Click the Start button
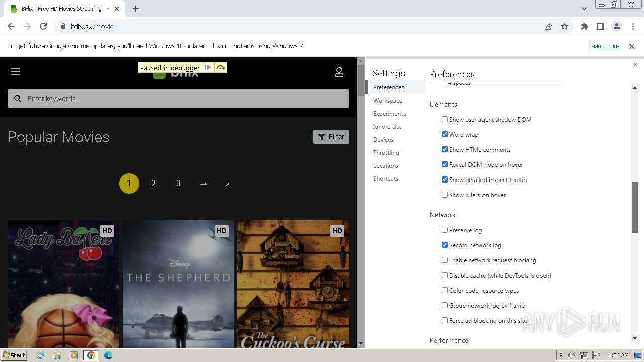Screen dimensions: 644x362 pyautogui.click(x=14, y=355)
